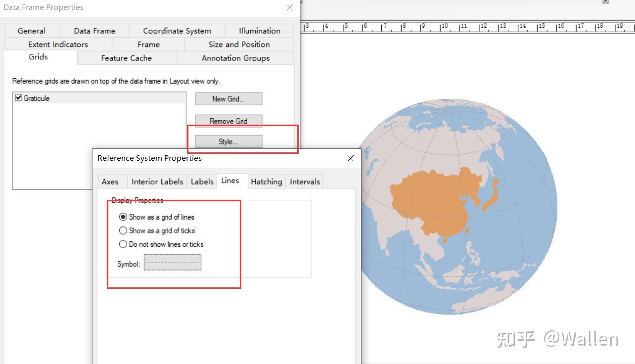Open the Symbol line style picker
The width and height of the screenshot is (635, 364).
[x=172, y=263]
